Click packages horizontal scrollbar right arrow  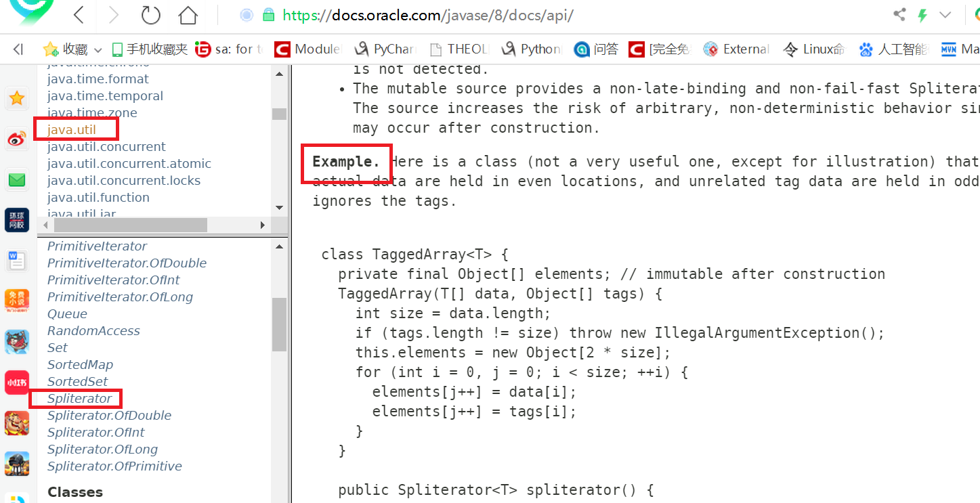[x=263, y=225]
